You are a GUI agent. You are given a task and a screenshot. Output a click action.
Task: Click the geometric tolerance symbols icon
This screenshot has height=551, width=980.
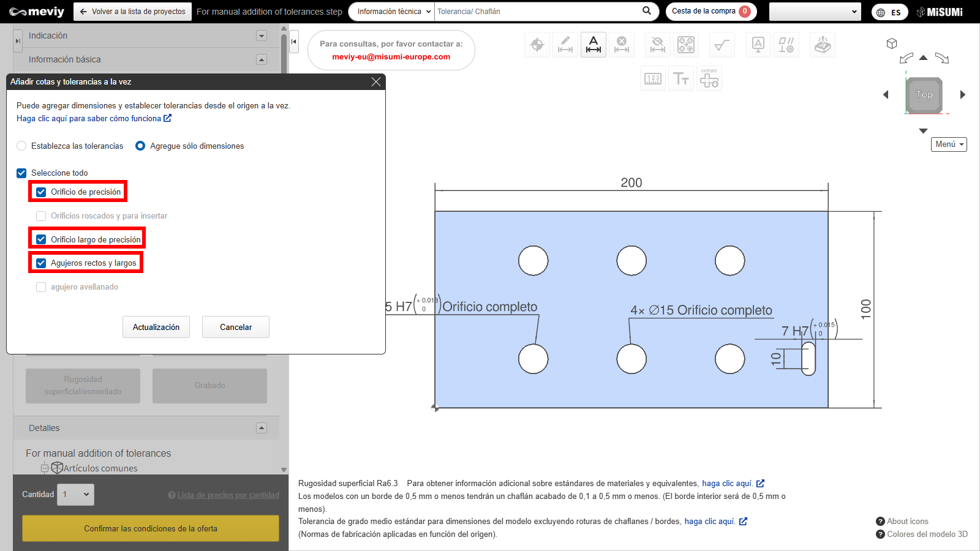786,45
